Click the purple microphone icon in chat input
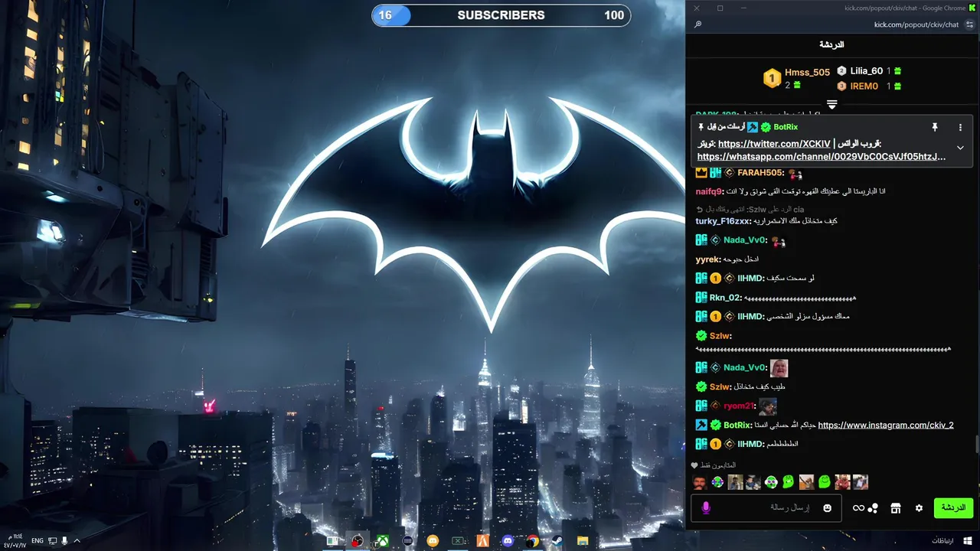980x551 pixels. 706,508
